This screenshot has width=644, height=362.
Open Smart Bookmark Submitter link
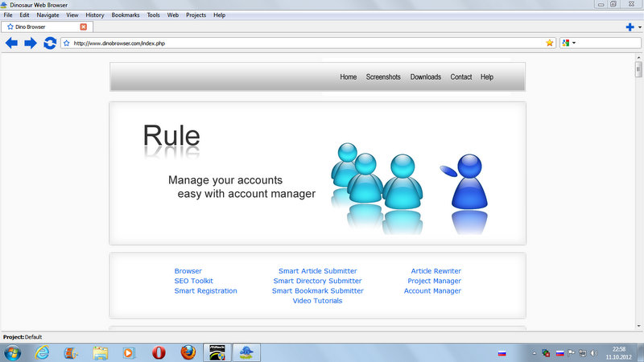(x=317, y=290)
